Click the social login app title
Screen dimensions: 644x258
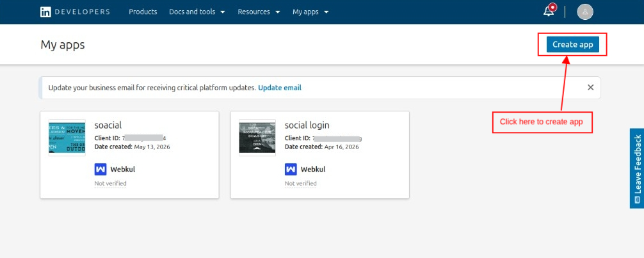pos(307,125)
